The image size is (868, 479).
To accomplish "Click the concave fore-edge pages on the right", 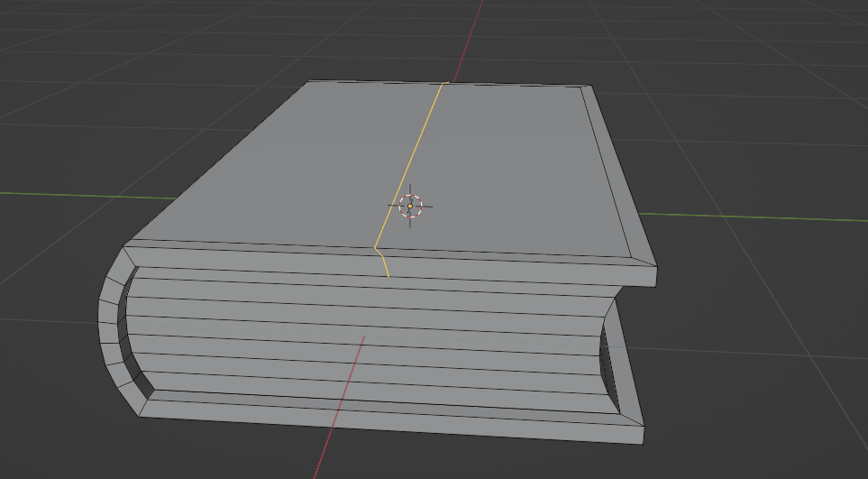I will tap(611, 361).
